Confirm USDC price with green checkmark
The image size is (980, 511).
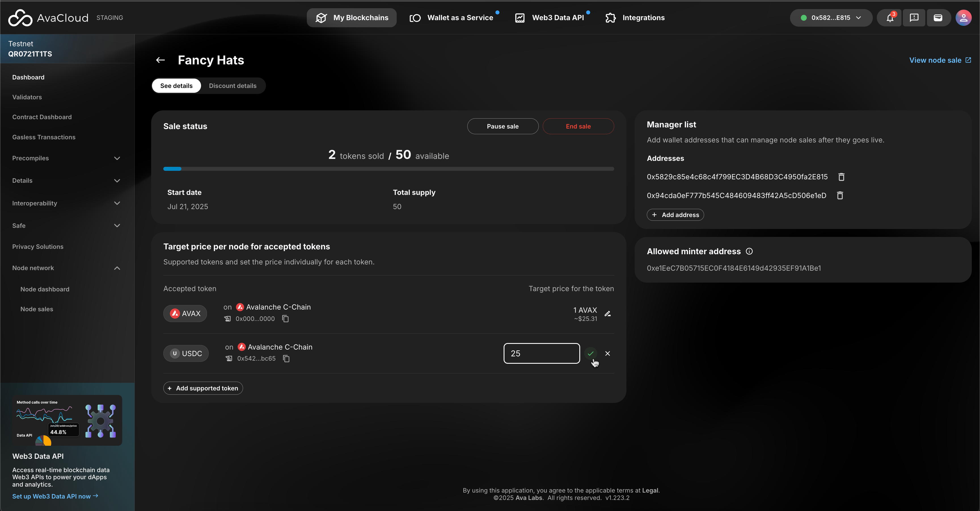[x=590, y=353]
